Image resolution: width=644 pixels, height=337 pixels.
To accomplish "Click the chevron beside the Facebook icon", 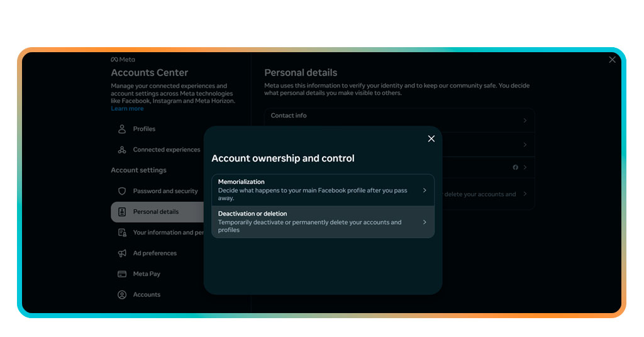I will coord(525,167).
